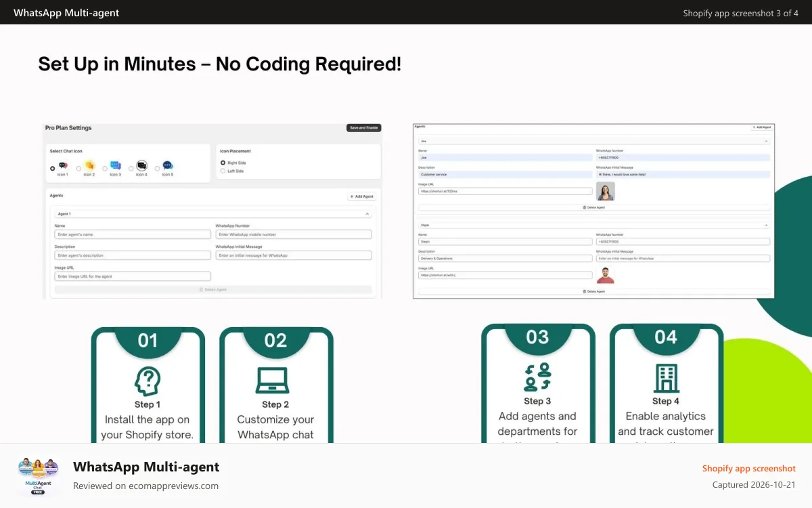The image size is (812, 508).
Task: Click the greyed Delete Agent under Agent 1
Action: (x=213, y=289)
